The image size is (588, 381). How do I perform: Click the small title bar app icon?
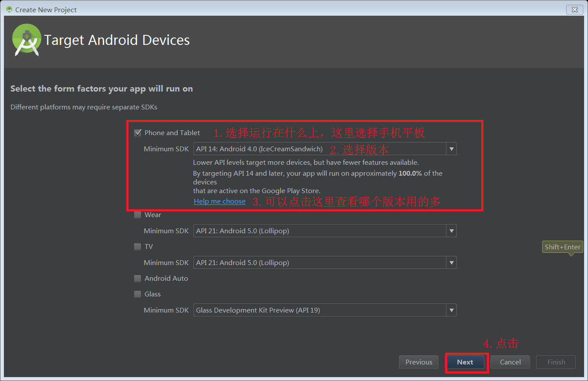(x=9, y=10)
